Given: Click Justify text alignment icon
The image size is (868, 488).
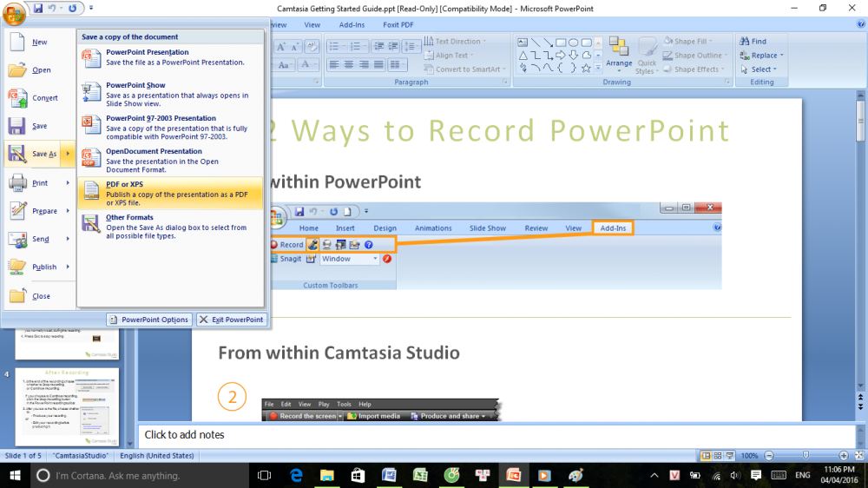Looking at the screenshot, I should click(x=378, y=65).
